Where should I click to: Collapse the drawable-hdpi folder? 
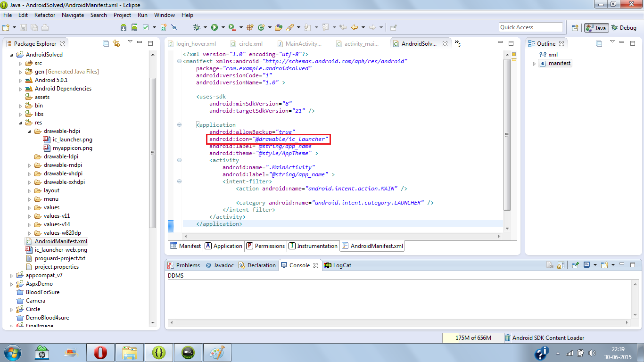coord(29,131)
